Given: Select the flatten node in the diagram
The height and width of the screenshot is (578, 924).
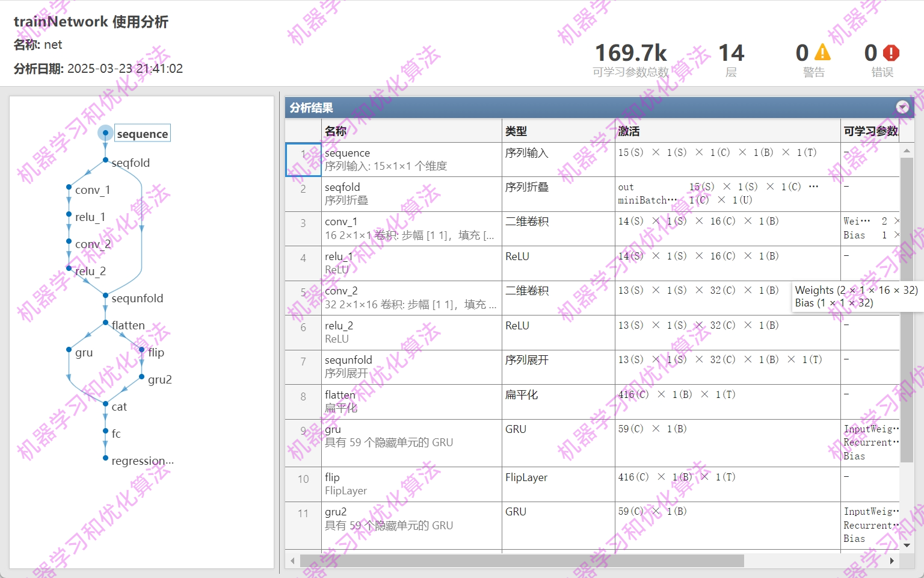Looking at the screenshot, I should coord(128,325).
